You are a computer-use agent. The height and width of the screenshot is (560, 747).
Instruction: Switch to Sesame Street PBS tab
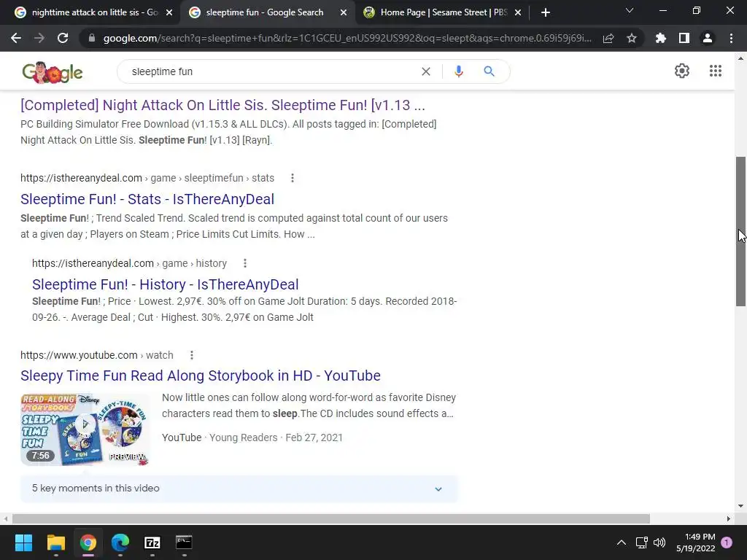click(x=443, y=12)
